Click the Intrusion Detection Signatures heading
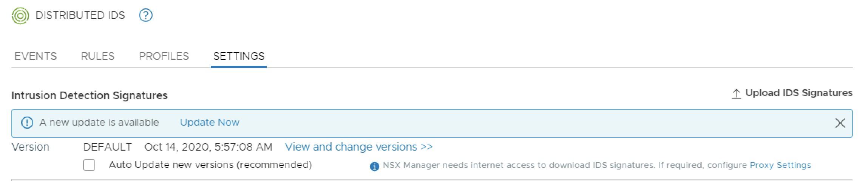The height and width of the screenshot is (193, 868). tap(89, 95)
